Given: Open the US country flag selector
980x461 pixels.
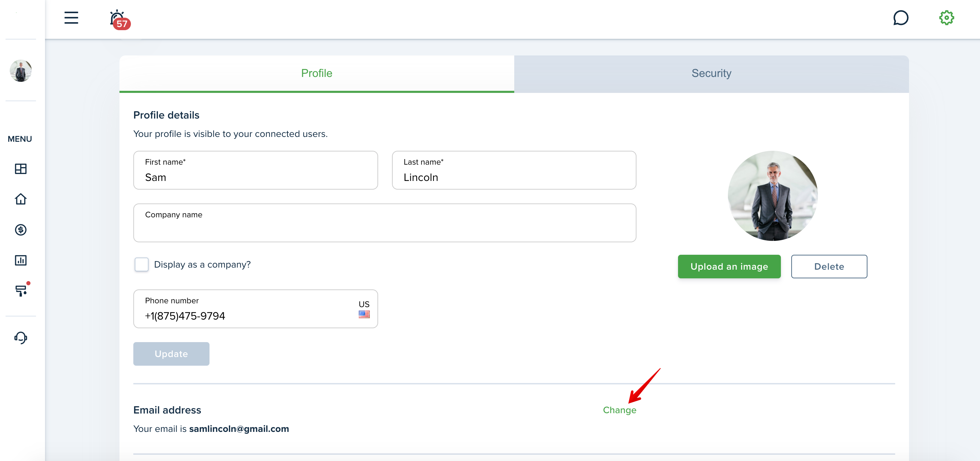Looking at the screenshot, I should (364, 309).
